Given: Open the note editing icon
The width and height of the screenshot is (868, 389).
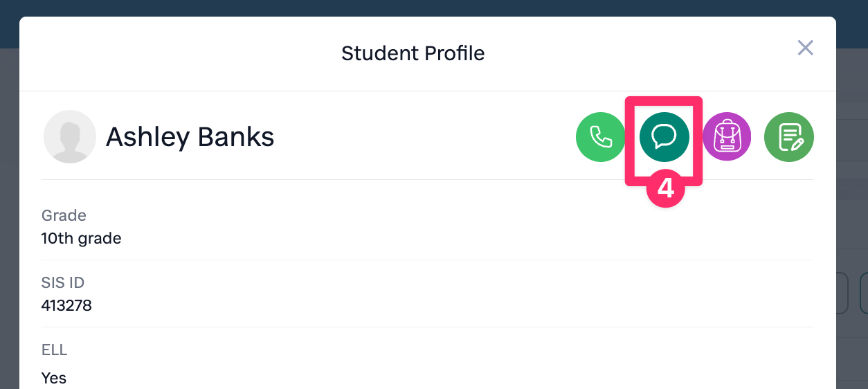Looking at the screenshot, I should click(x=789, y=137).
